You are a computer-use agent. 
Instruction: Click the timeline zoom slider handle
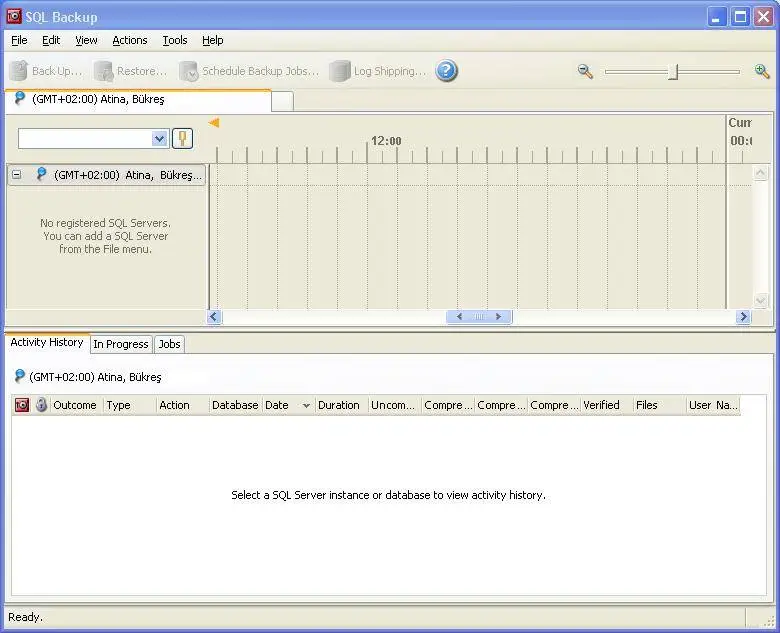[673, 71]
